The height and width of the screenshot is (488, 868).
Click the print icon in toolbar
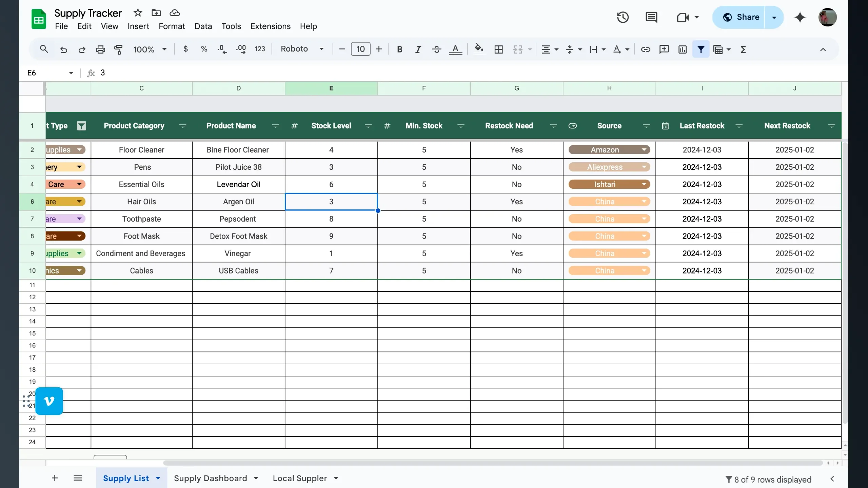tap(100, 49)
